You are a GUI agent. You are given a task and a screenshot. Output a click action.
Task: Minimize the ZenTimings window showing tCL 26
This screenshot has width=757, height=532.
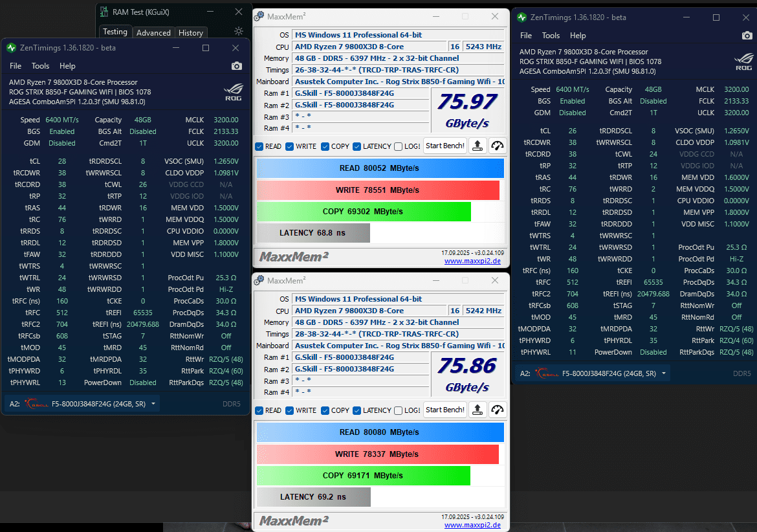point(687,17)
